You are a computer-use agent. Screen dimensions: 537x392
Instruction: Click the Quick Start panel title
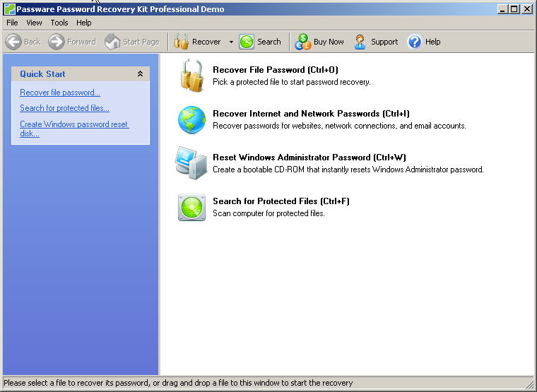(42, 74)
